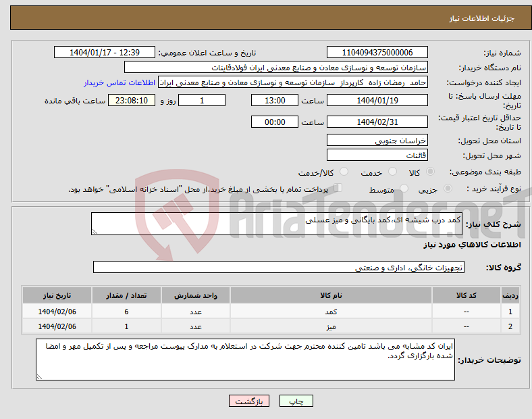532x419 pixels.
Task: Click the واحد شمارش column header
Action: click(196, 295)
